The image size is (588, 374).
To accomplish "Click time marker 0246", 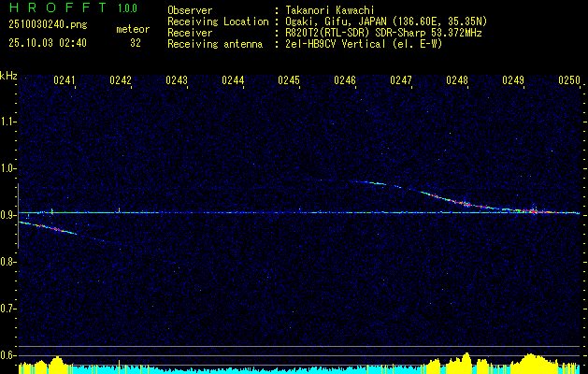I will tap(345, 80).
